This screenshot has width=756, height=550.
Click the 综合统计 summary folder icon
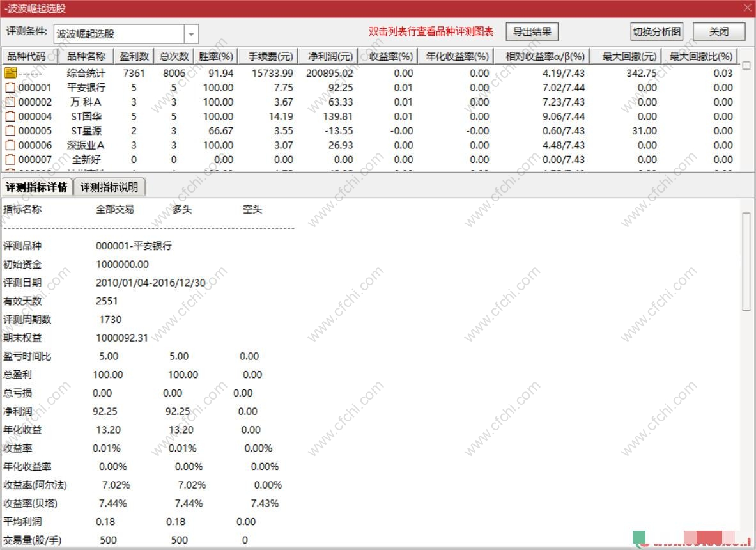click(x=11, y=73)
